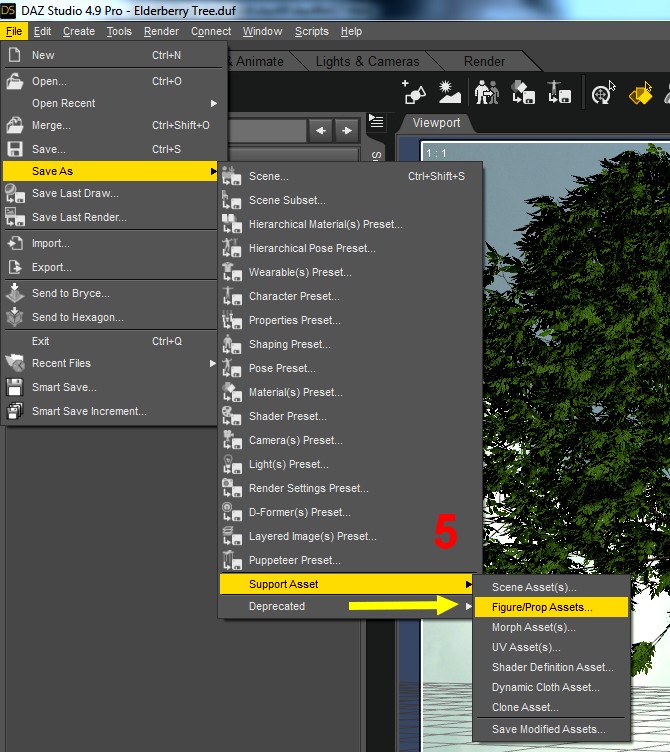Choose Figure/Prop Assets... menu entry

pos(551,607)
